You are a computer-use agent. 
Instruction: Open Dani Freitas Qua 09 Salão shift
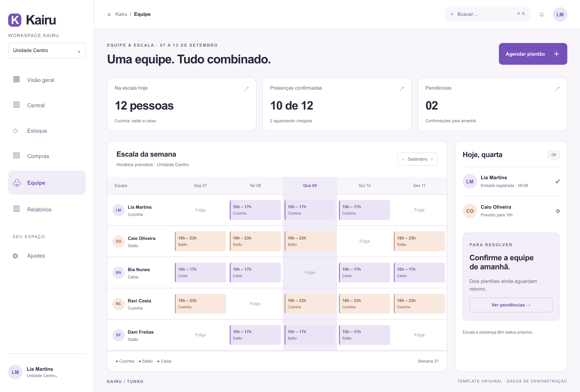coord(310,335)
